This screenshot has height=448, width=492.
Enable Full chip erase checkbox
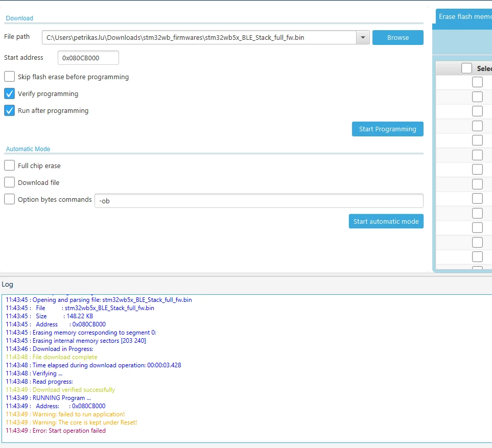(x=9, y=166)
